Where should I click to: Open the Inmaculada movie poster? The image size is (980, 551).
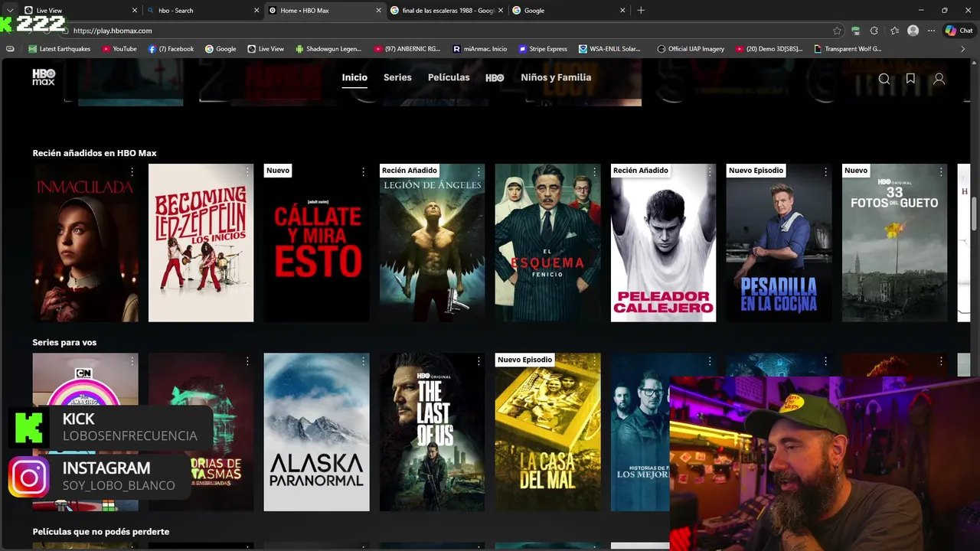coord(85,243)
